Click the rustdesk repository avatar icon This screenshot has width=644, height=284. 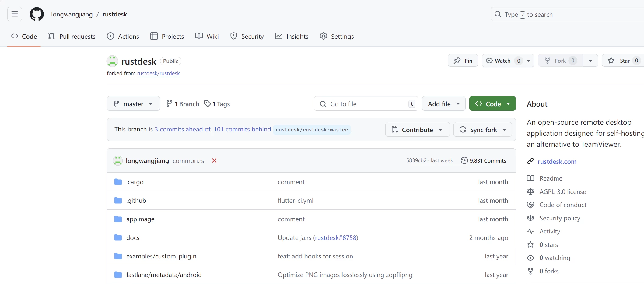112,61
